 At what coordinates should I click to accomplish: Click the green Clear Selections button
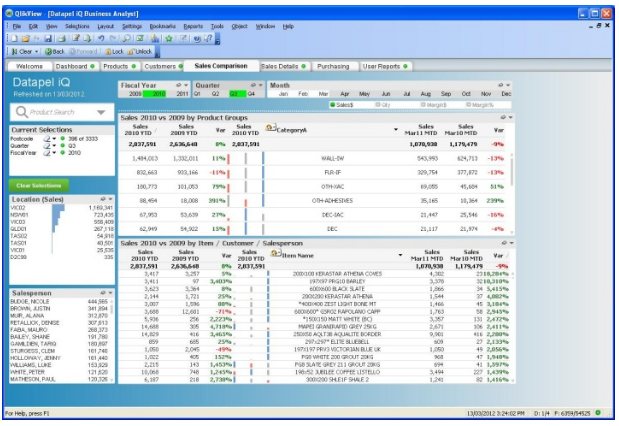pyautogui.click(x=39, y=186)
